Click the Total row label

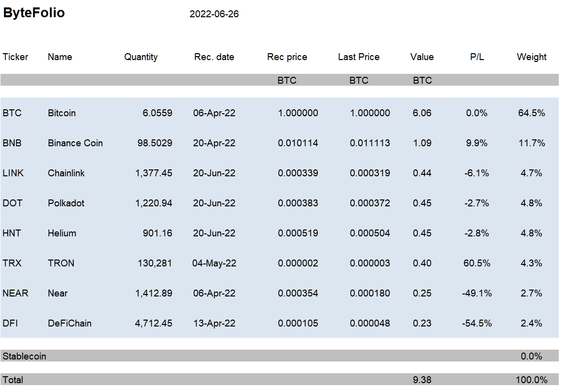[x=13, y=380]
